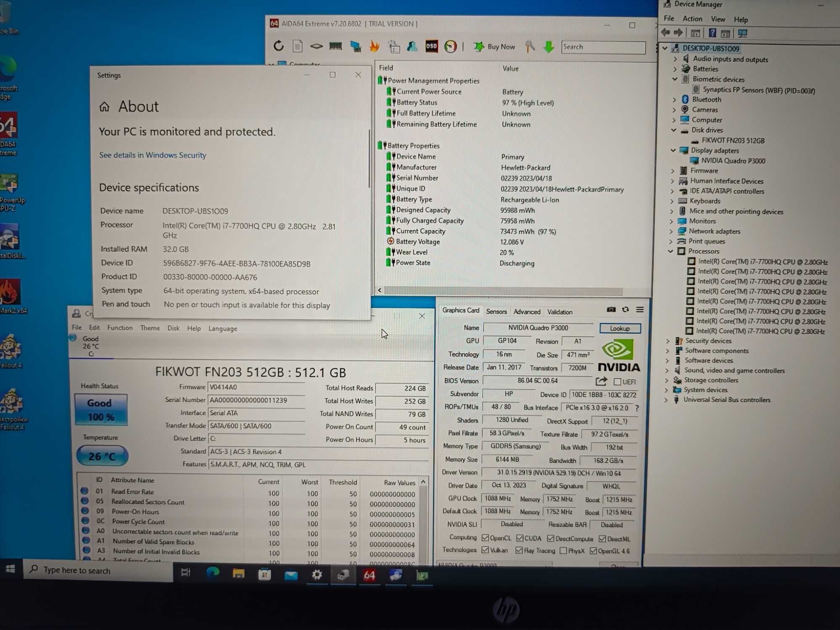Click the Settings Home icon
840x630 pixels.
pyautogui.click(x=104, y=107)
